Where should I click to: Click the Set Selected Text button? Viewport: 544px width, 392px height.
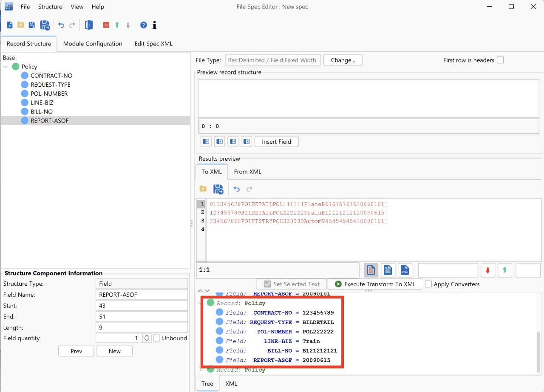pos(291,284)
